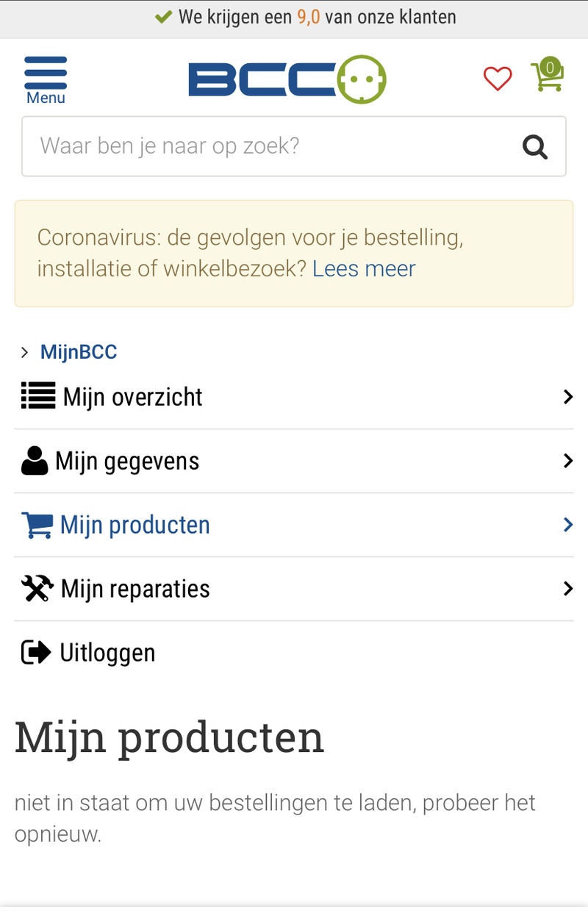Click the cart icon beside Mijn producten
This screenshot has width=588, height=924.
[x=37, y=525]
